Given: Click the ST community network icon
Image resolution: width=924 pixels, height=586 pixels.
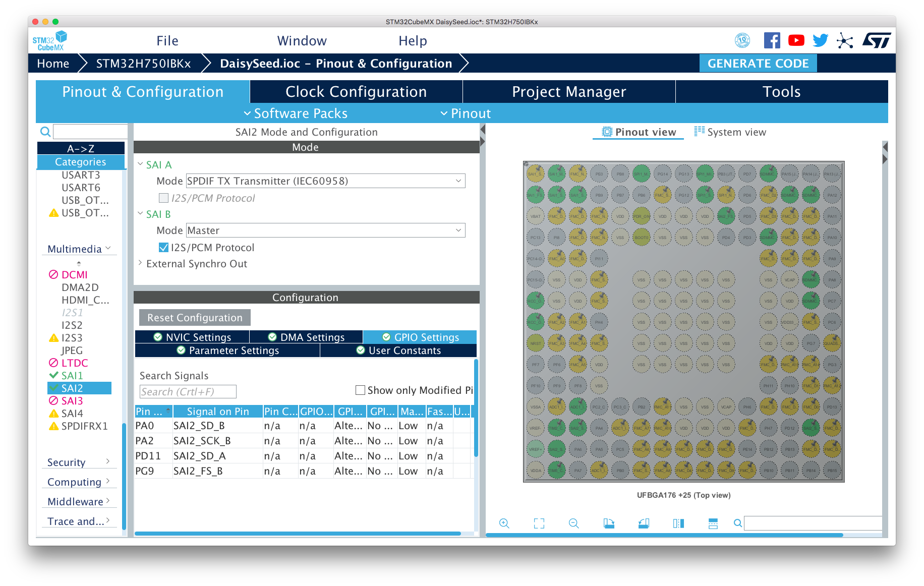Looking at the screenshot, I should point(845,41).
